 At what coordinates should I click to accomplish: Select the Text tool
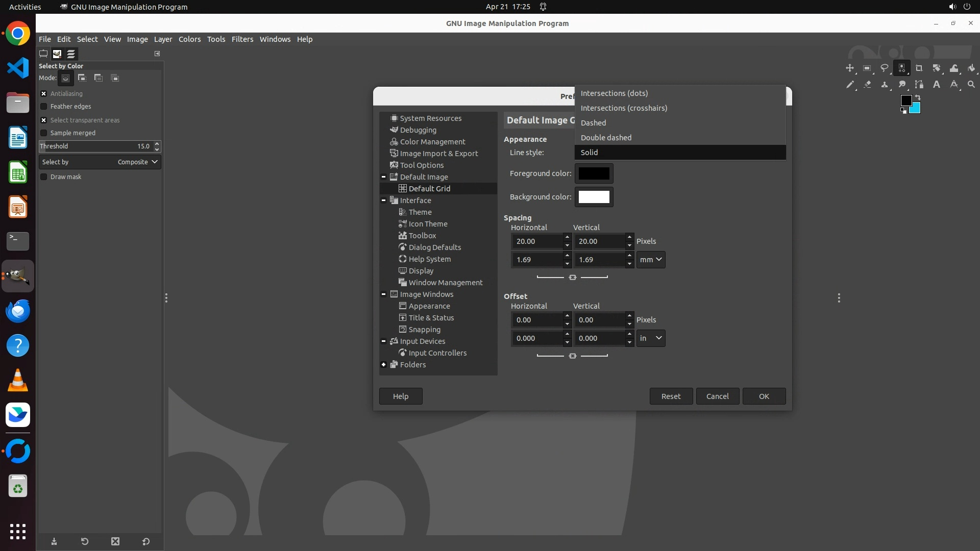coord(937,85)
